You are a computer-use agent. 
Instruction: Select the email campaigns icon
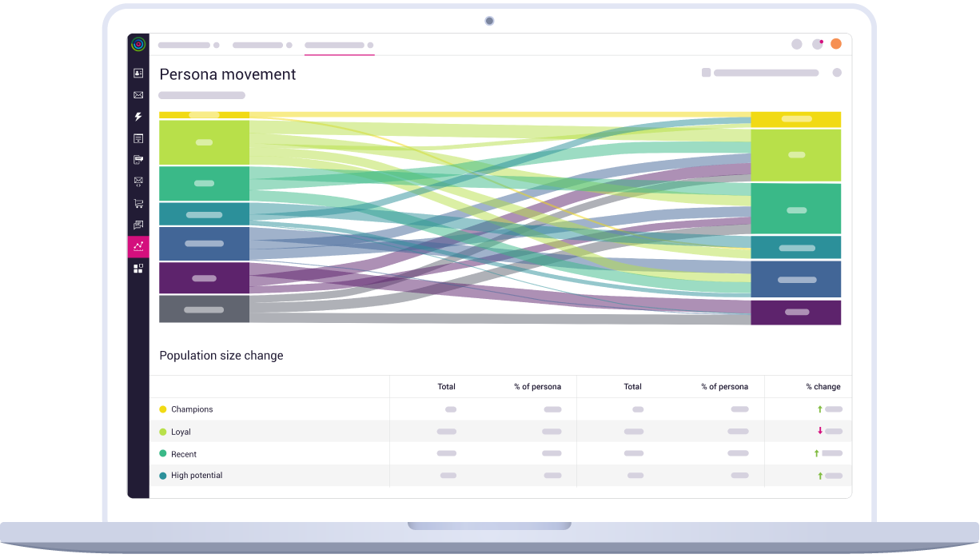[137, 94]
